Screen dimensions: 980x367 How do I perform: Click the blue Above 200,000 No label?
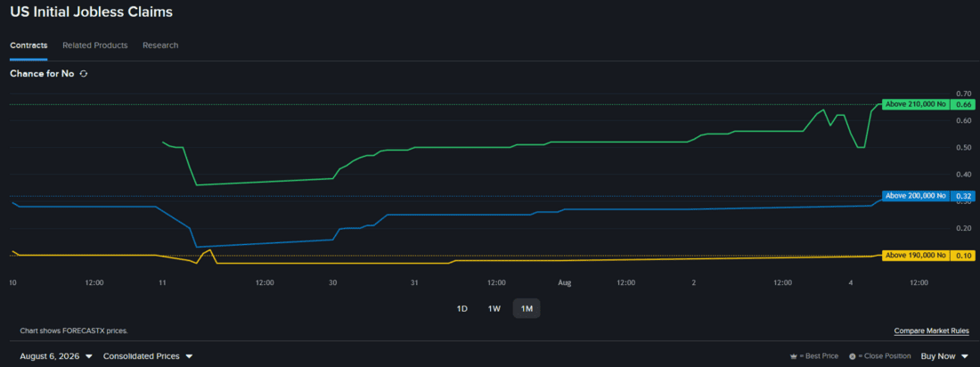[x=916, y=196]
